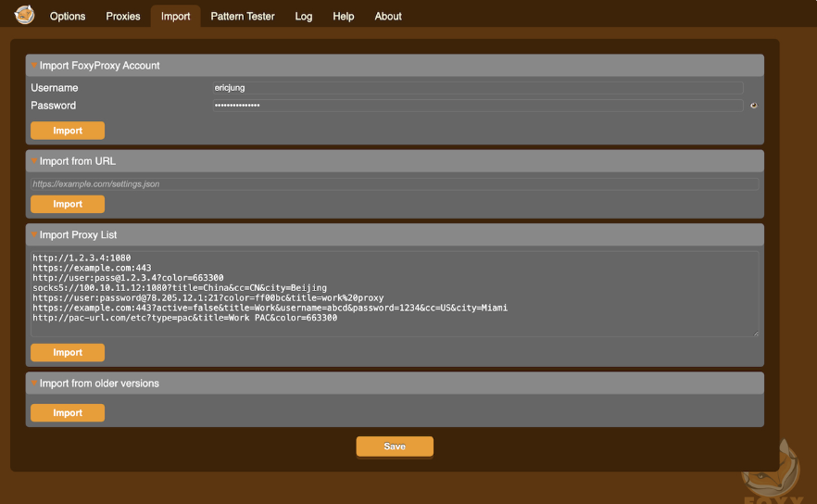Image resolution: width=817 pixels, height=504 pixels.
Task: Open the Help tab
Action: 344,16
